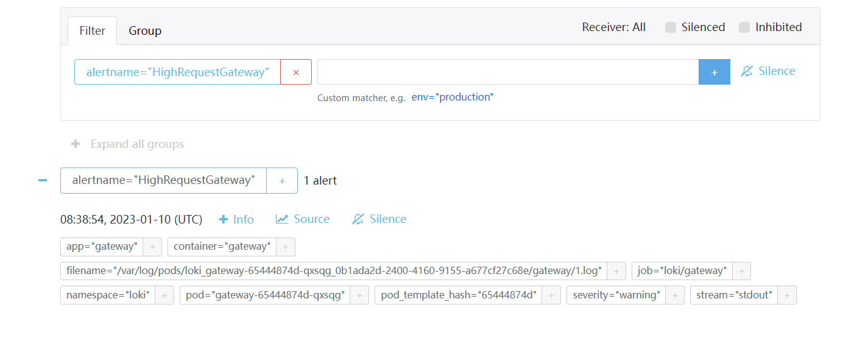
Task: Add namespace="loki" label to filter
Action: pos(164,295)
